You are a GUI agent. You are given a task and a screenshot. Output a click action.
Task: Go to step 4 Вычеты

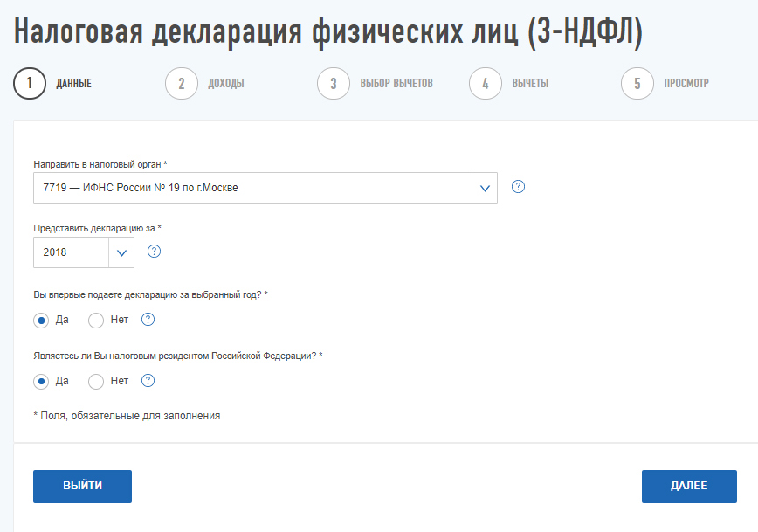pyautogui.click(x=509, y=83)
